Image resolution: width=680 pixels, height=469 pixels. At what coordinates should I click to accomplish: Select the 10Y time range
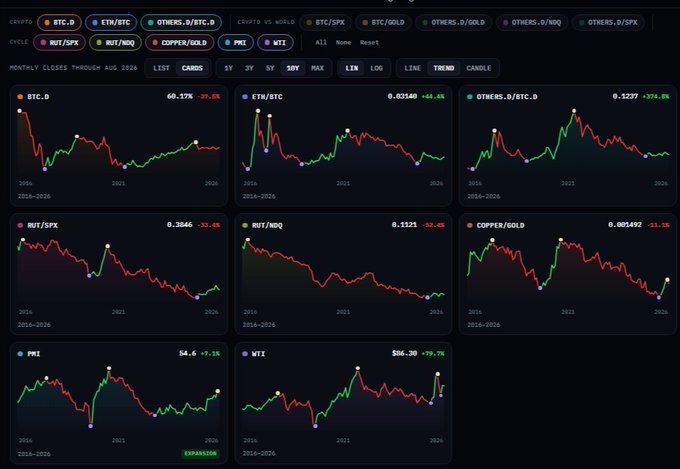tap(293, 68)
